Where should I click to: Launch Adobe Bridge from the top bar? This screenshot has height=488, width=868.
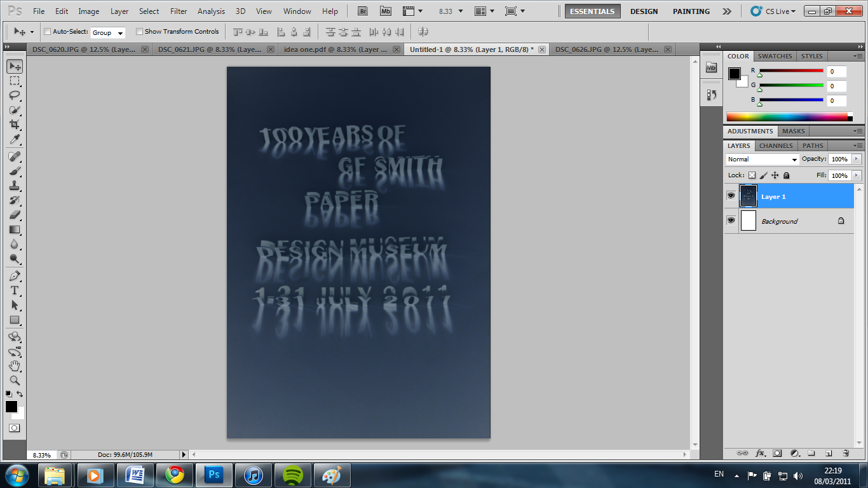pyautogui.click(x=363, y=11)
